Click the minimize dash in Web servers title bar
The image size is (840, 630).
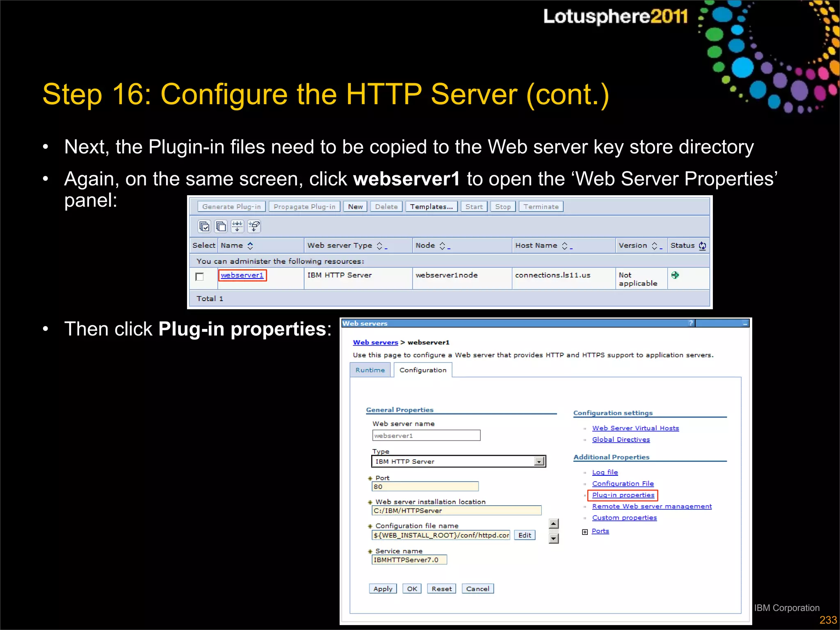[745, 324]
